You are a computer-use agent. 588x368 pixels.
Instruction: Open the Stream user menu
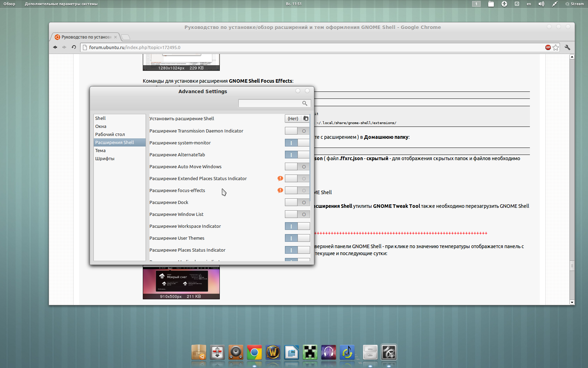pyautogui.click(x=574, y=4)
